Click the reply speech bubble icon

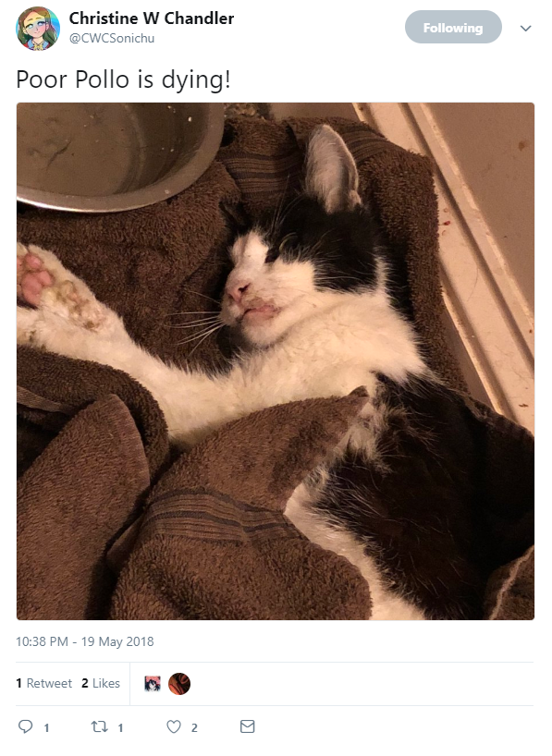pyautogui.click(x=25, y=726)
